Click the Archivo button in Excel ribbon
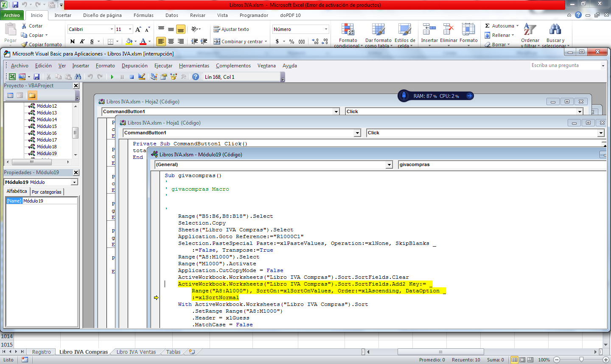611x364 pixels. (12, 15)
